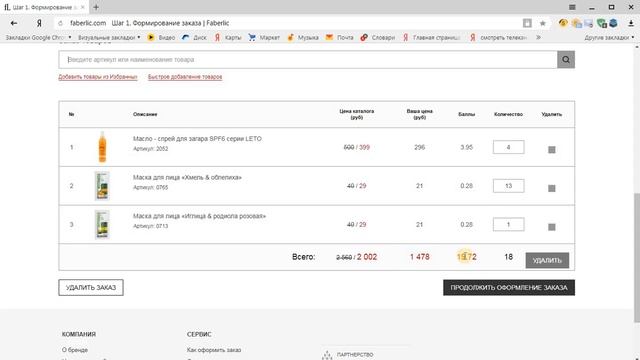Open a new tab with plus

coord(96,7)
